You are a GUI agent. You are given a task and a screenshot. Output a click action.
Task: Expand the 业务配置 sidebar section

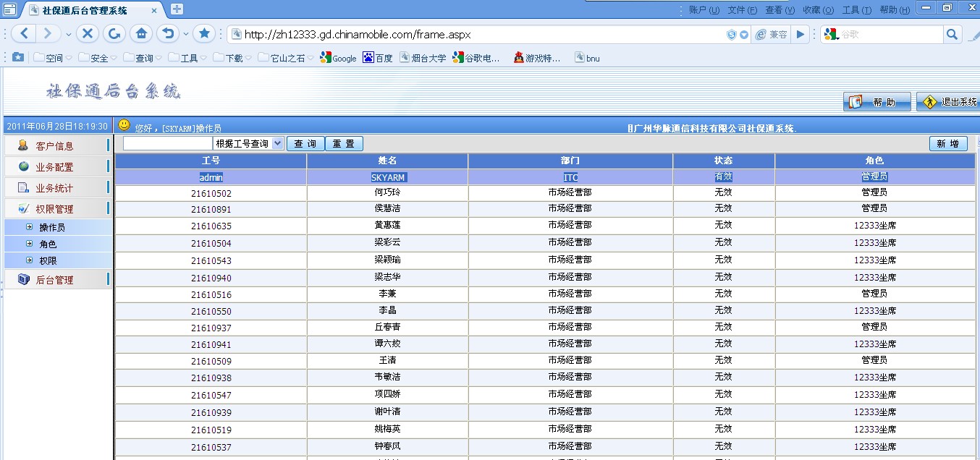56,166
